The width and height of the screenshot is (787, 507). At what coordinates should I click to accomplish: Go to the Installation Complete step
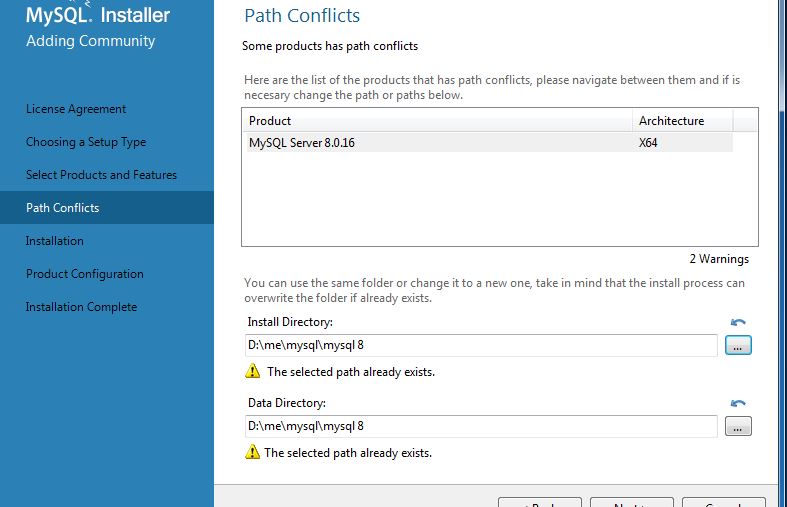[81, 307]
